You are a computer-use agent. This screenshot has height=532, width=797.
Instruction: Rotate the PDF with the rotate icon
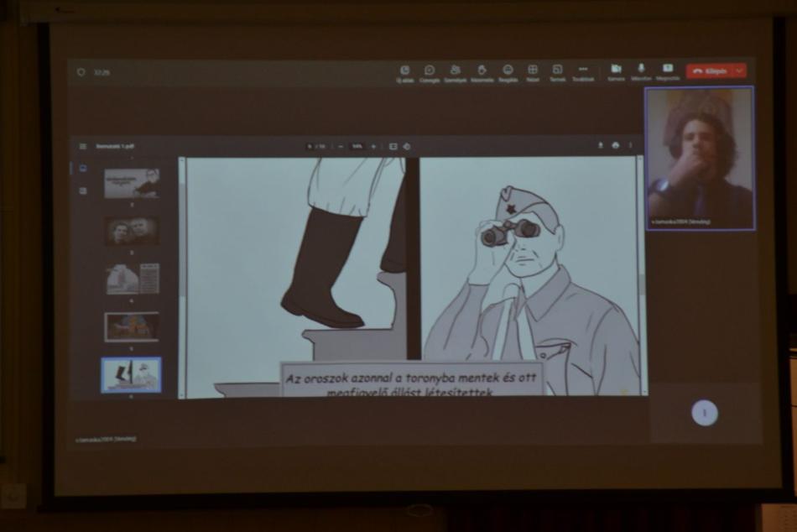coord(407,147)
